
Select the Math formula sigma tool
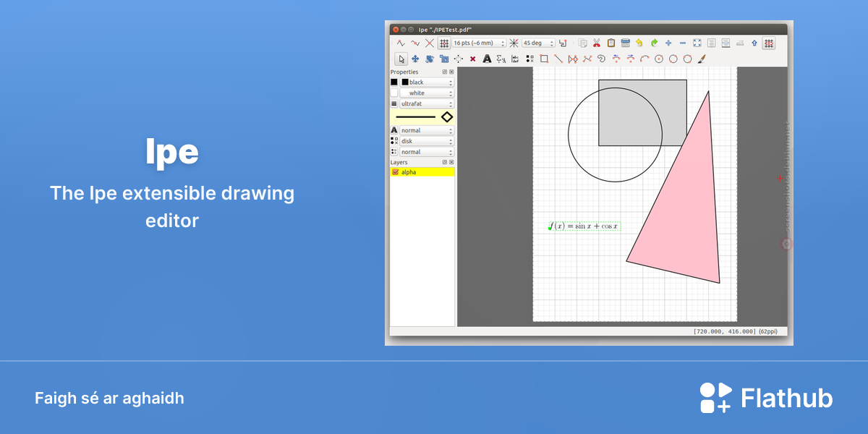(501, 59)
